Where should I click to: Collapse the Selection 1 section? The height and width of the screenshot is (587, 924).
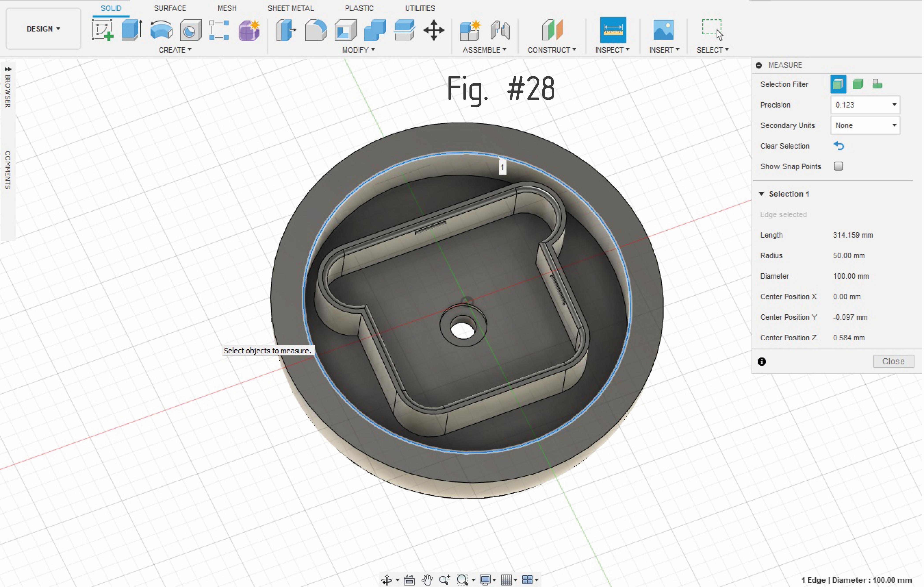pos(762,194)
